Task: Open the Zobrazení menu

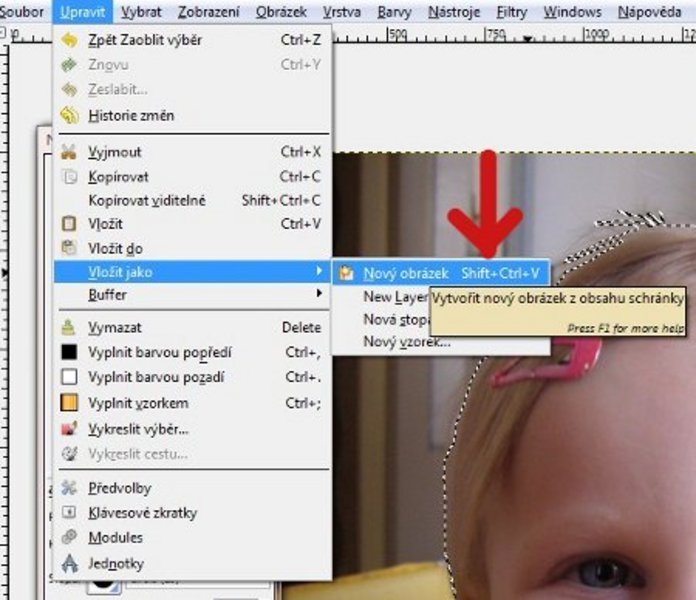Action: tap(209, 12)
